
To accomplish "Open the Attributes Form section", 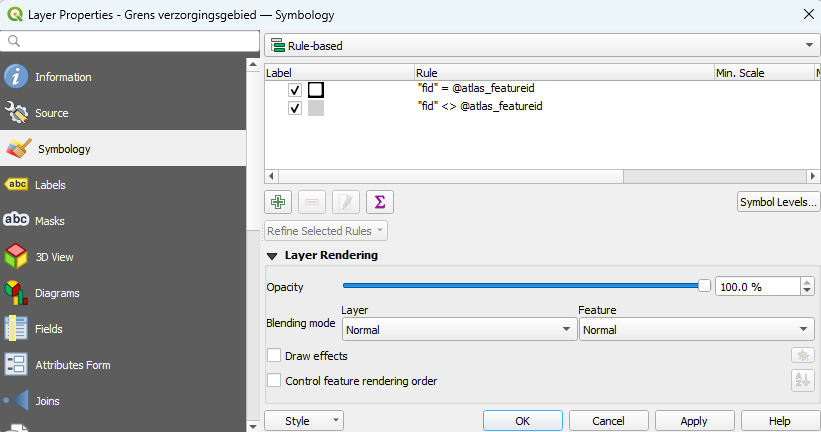I will [x=72, y=365].
